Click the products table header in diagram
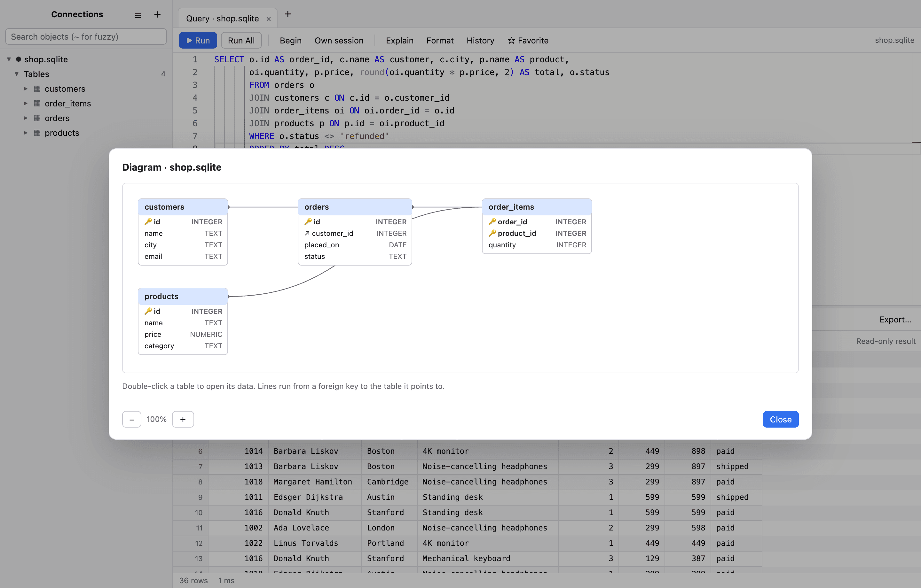This screenshot has height=588, width=921. point(183,296)
